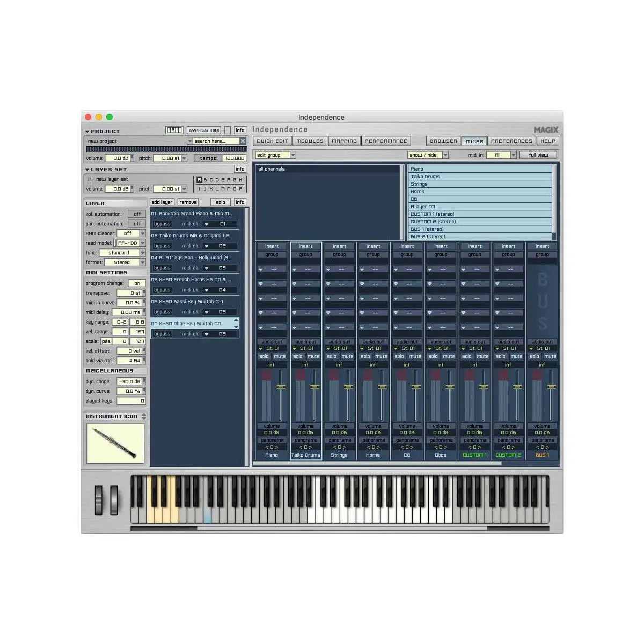Click audio out on the Taiko Drums channel
The image size is (644, 644).
point(305,341)
